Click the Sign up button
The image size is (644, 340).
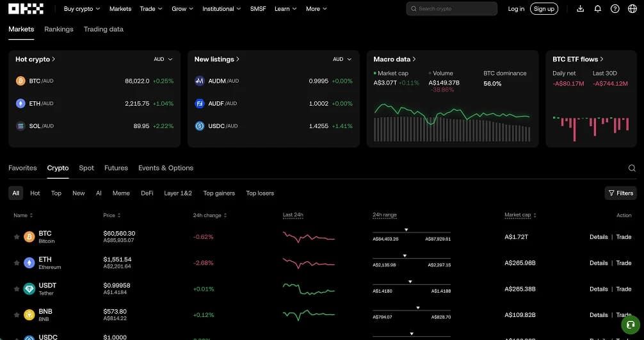(x=544, y=8)
